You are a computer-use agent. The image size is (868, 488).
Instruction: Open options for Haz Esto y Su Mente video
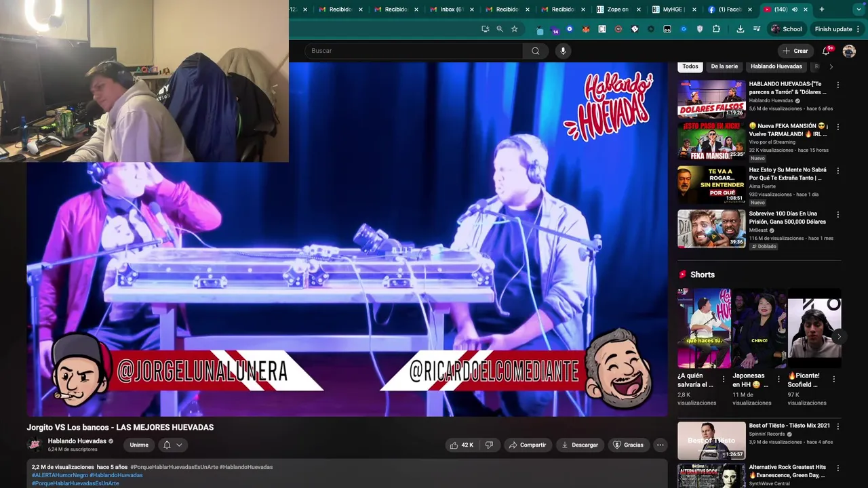(x=838, y=171)
